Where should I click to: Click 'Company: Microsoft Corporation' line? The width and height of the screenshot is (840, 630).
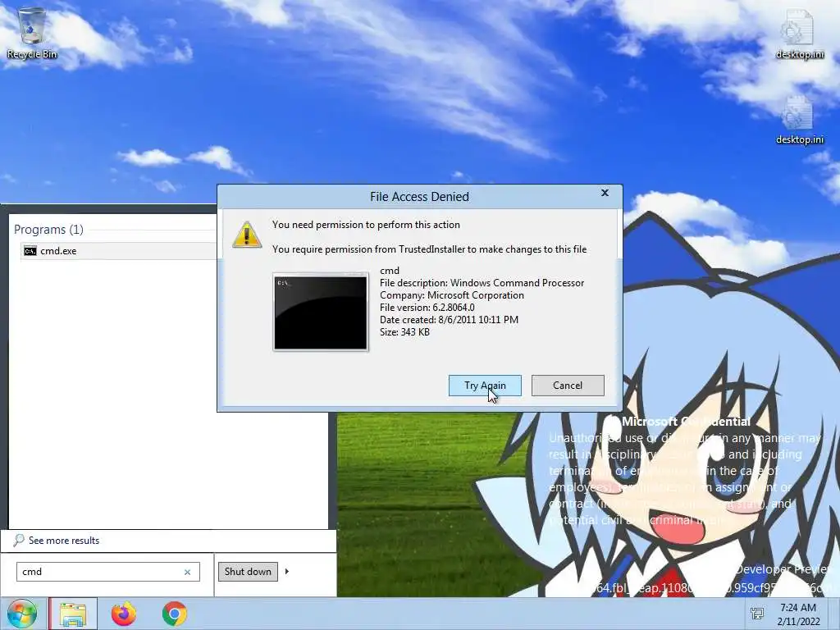point(452,295)
